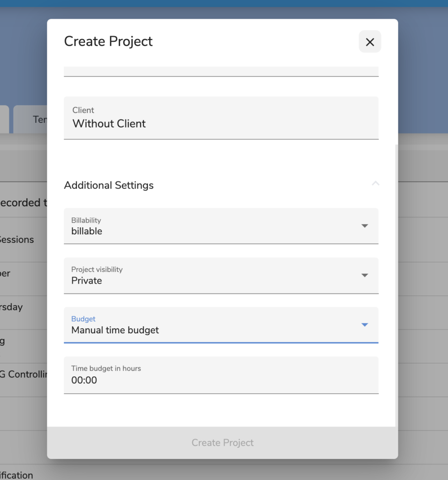
Task: Focus the Time budget in hours field
Action: (x=221, y=375)
